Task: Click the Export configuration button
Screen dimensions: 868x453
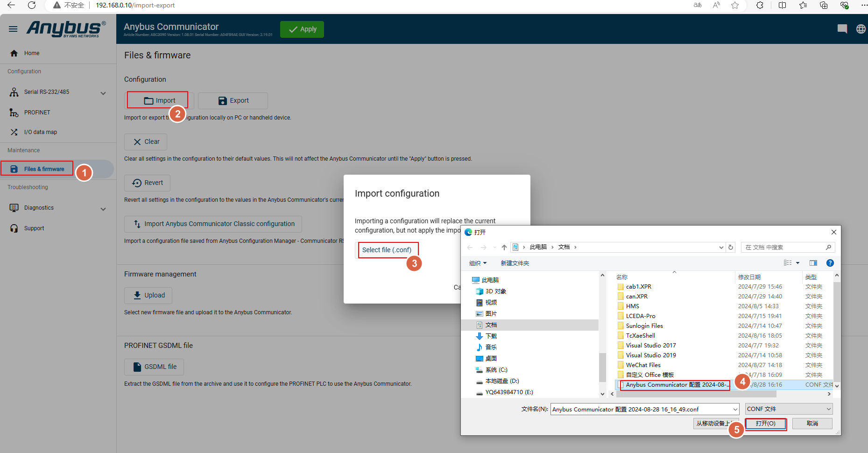Action: click(233, 100)
